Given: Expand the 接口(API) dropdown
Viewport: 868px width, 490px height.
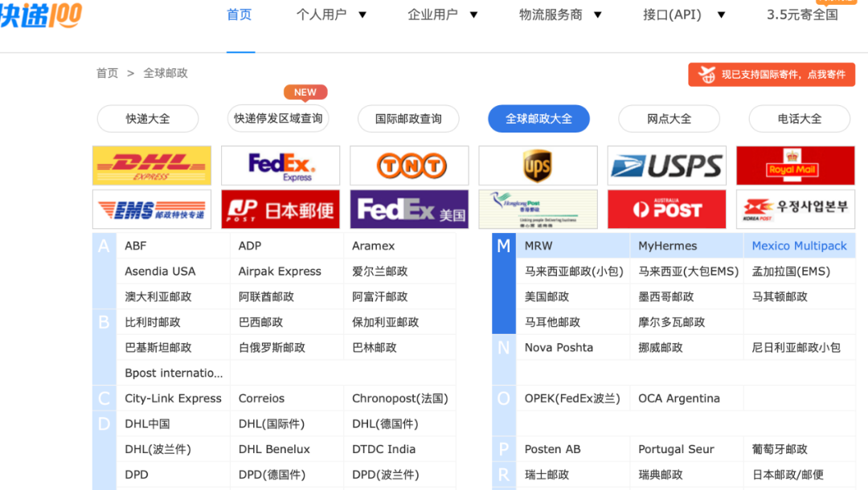Looking at the screenshot, I should 684,14.
